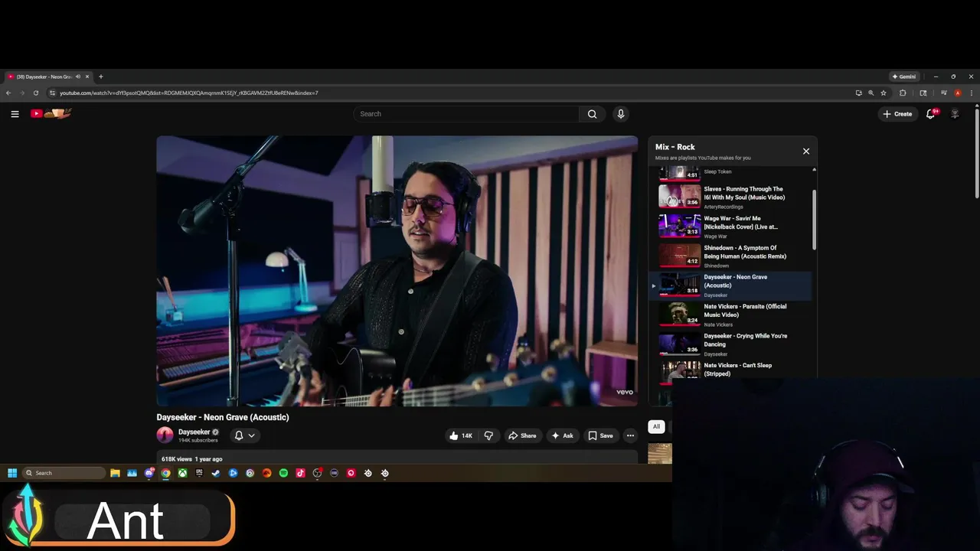980x551 pixels.
Task: Select the All filter chip
Action: click(x=656, y=426)
